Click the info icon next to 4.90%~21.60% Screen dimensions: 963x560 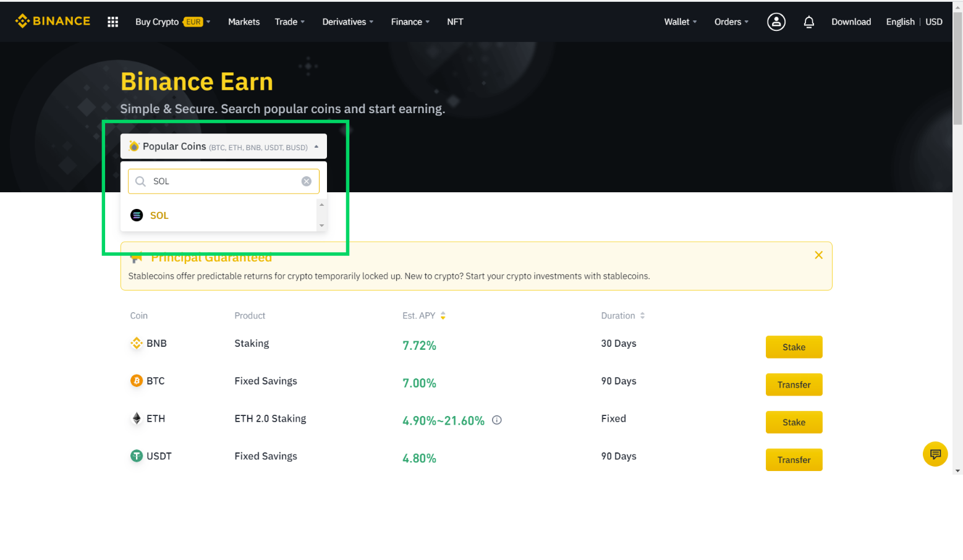[x=496, y=420]
